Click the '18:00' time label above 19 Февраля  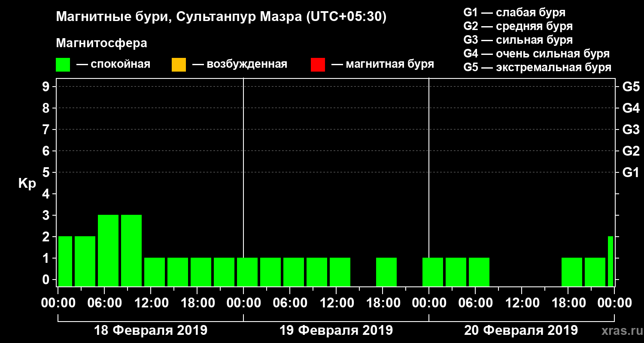click(383, 303)
